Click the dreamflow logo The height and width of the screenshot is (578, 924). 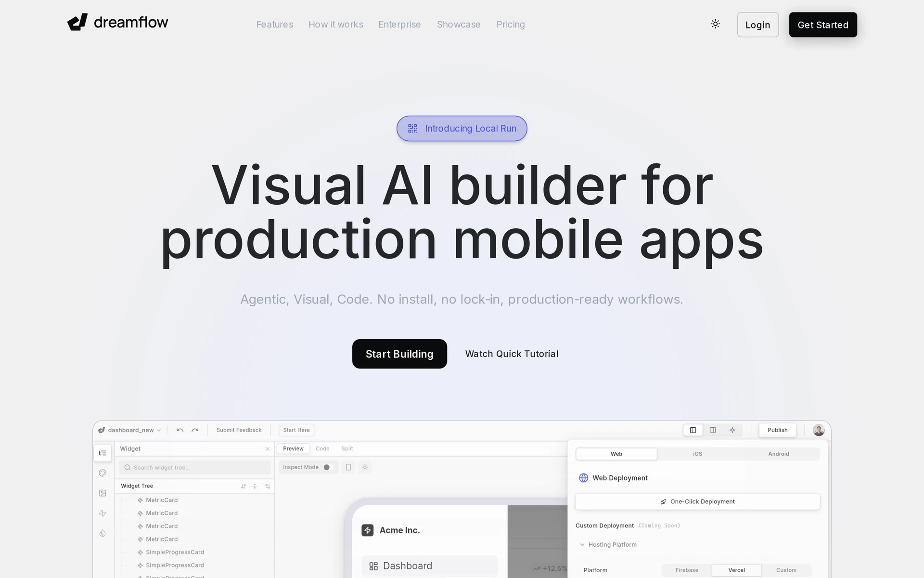coord(117,22)
